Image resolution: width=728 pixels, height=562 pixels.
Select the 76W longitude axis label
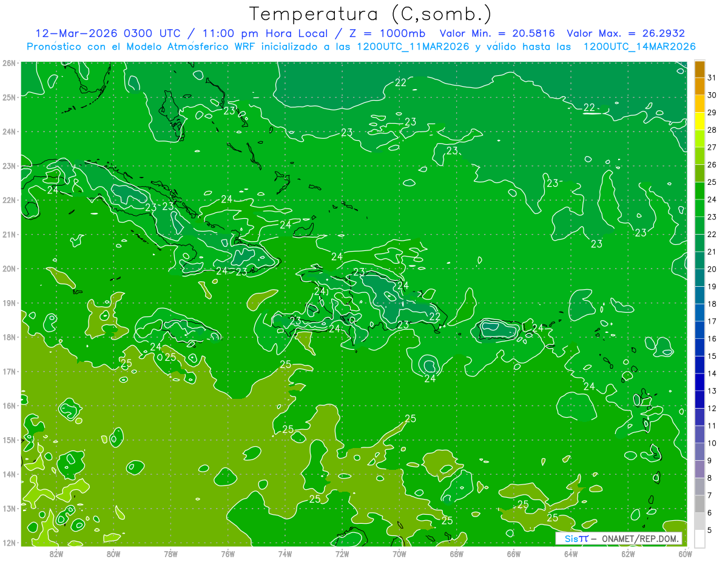[x=228, y=554]
